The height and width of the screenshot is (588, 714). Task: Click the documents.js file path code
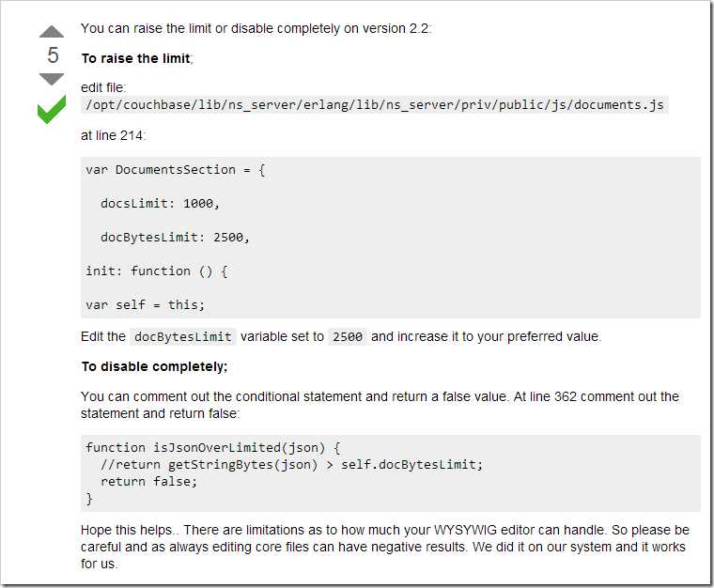coord(375,104)
